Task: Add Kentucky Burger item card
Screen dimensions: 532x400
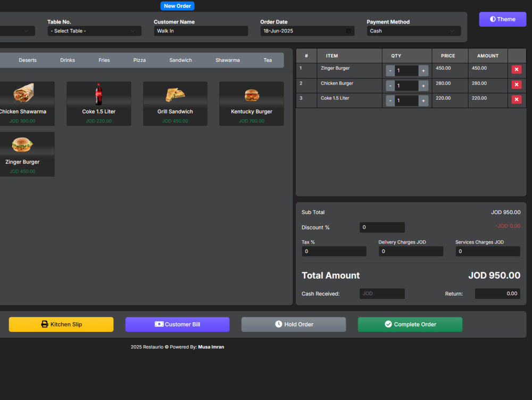Action: point(252,103)
